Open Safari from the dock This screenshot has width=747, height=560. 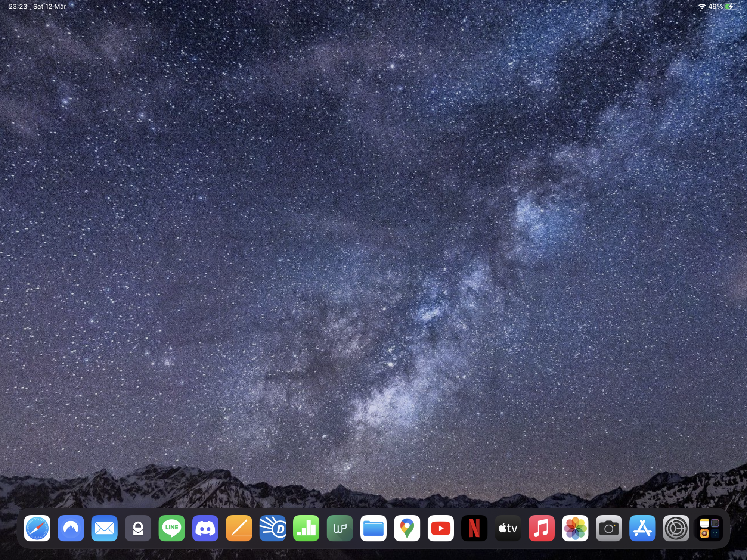click(x=37, y=528)
